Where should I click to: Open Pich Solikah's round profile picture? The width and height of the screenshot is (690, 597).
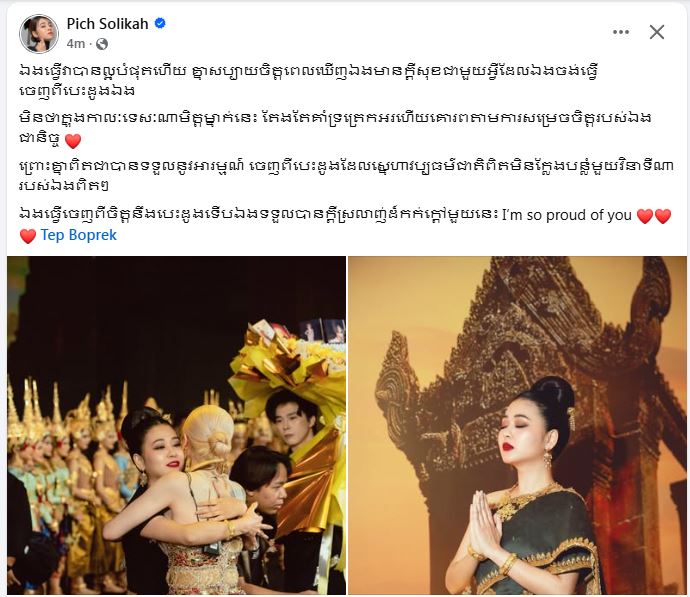click(39, 33)
